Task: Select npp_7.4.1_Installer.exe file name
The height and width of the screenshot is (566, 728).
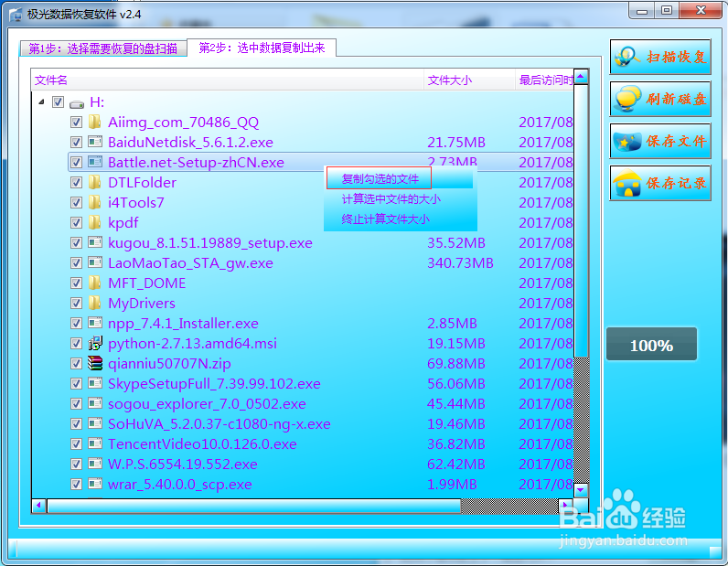Action: click(x=183, y=324)
